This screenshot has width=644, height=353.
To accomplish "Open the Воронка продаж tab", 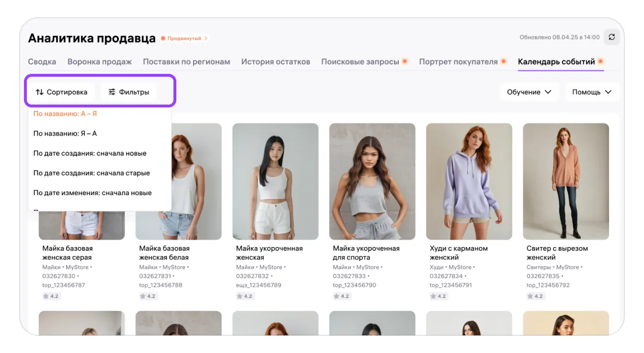I will 100,62.
